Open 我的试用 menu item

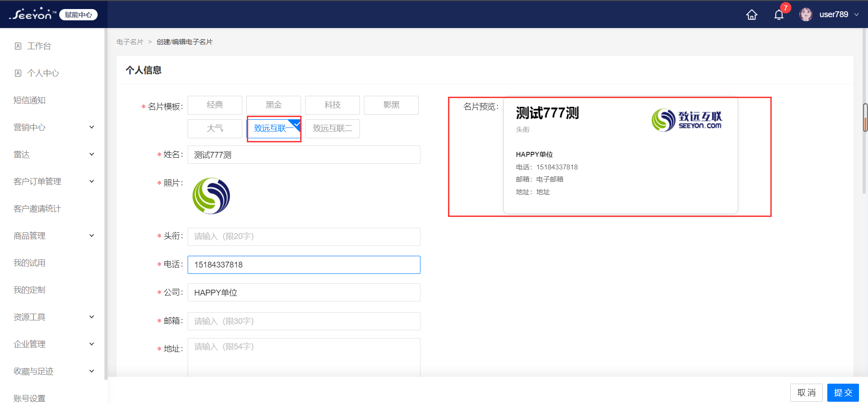point(29,263)
